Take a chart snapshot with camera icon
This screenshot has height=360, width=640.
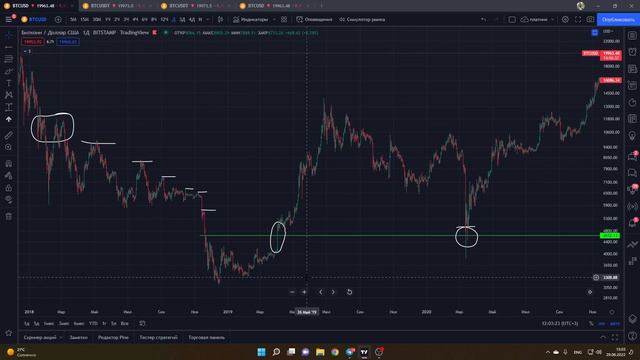[x=590, y=19]
